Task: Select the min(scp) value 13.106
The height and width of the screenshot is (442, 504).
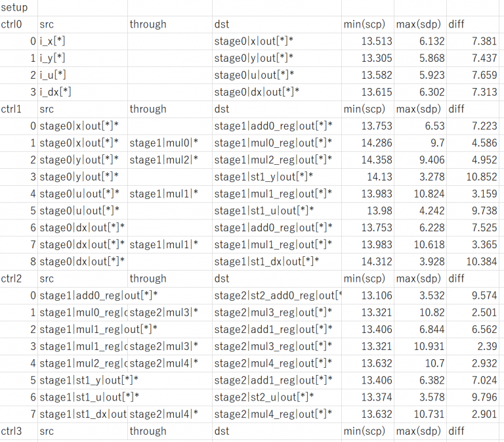Action: (376, 296)
